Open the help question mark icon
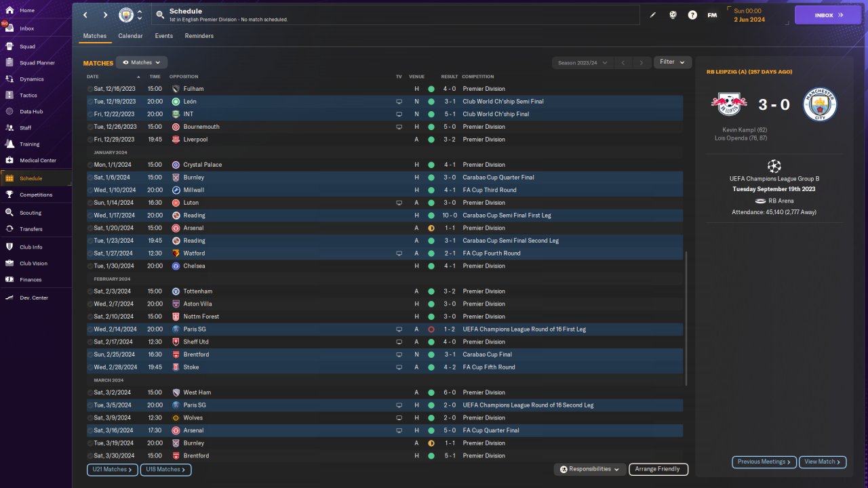868x488 pixels. pos(692,15)
